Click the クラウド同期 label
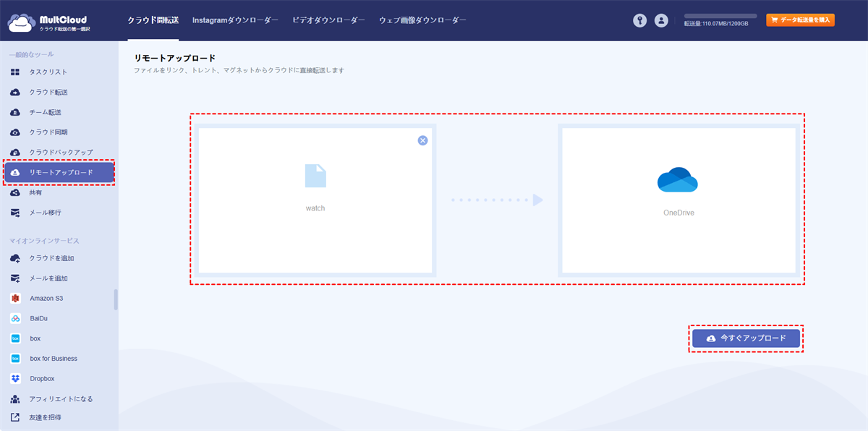 (x=48, y=132)
